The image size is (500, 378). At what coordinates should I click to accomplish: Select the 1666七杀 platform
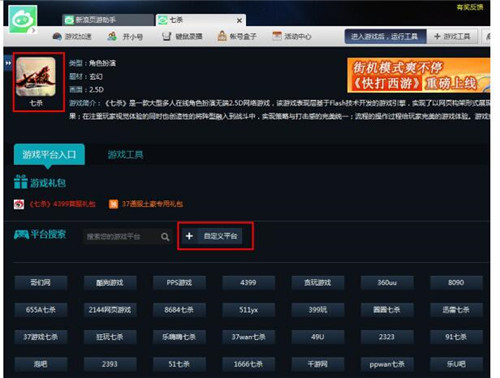pos(248,364)
